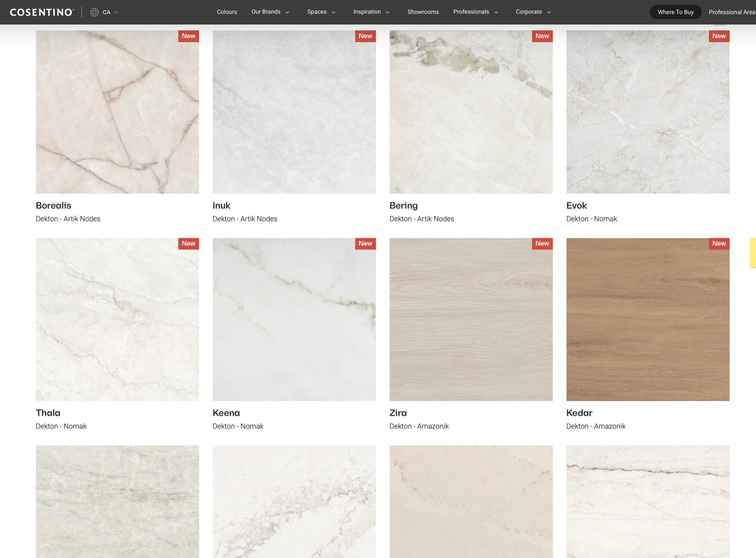This screenshot has width=756, height=558.
Task: Select the Borealis colour swatch
Action: pyautogui.click(x=117, y=112)
